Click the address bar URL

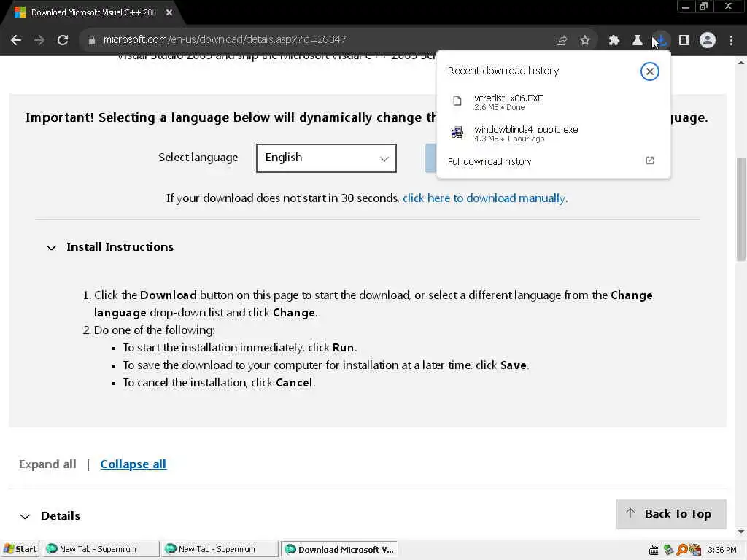(225, 39)
